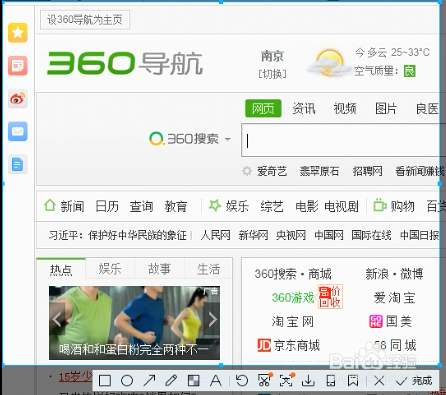
Task: Select the 网页 search tab
Action: 263,108
